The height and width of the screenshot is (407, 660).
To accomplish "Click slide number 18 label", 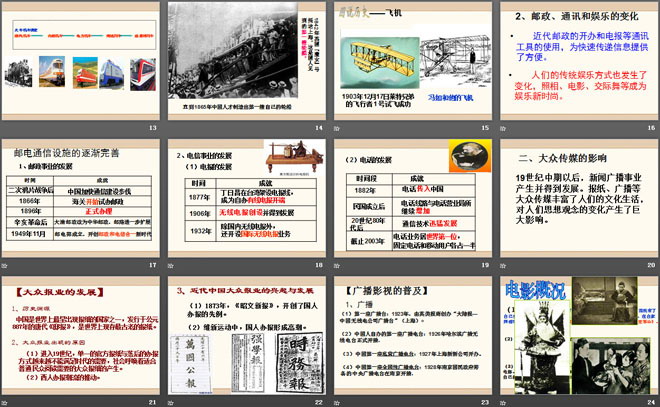I will click(319, 265).
